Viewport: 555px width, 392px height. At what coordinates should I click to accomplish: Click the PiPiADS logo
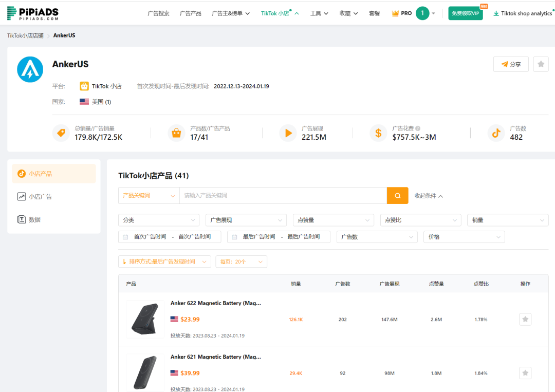(x=32, y=13)
